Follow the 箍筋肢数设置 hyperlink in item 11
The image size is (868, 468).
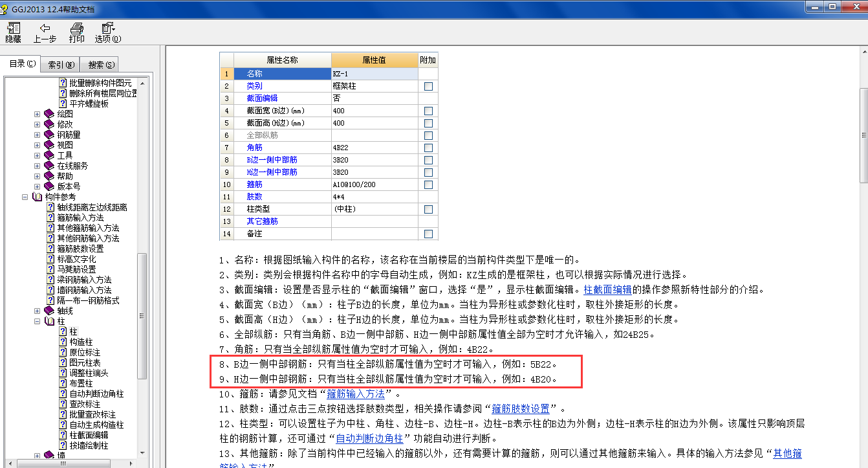521,408
